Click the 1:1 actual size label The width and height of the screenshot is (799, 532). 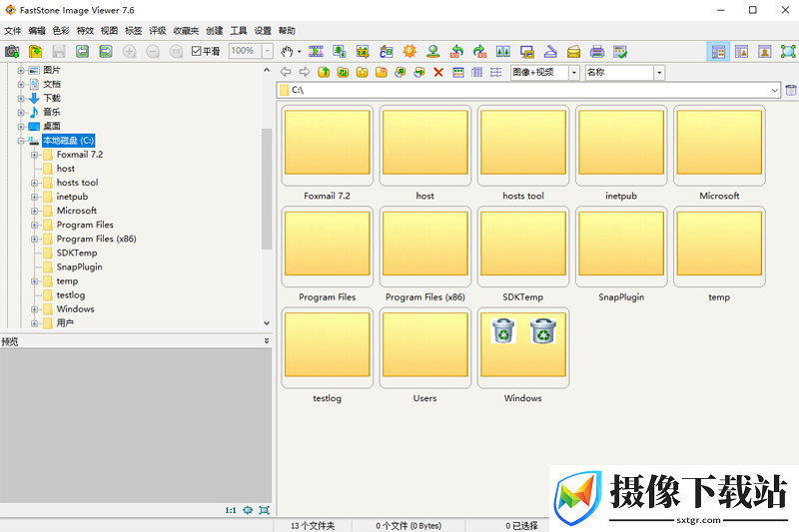231,510
